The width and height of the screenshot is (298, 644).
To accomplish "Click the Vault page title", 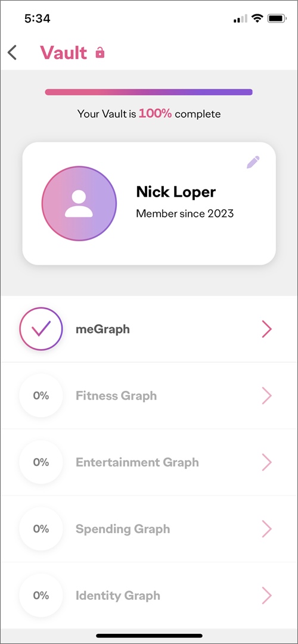I will pyautogui.click(x=63, y=53).
